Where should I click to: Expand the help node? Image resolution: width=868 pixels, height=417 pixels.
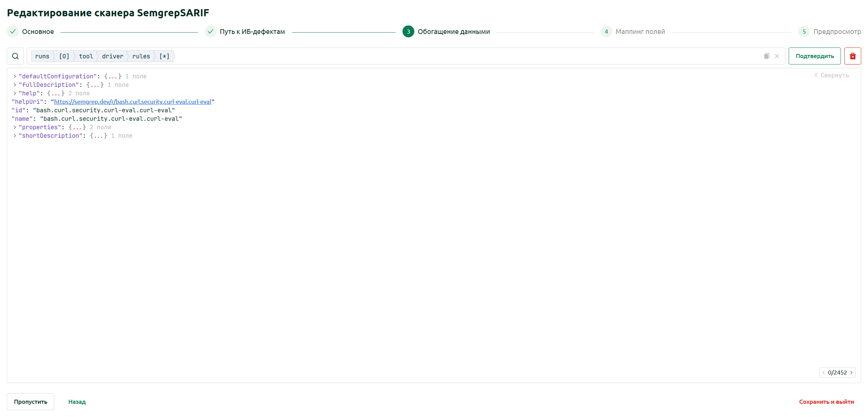pyautogui.click(x=15, y=93)
